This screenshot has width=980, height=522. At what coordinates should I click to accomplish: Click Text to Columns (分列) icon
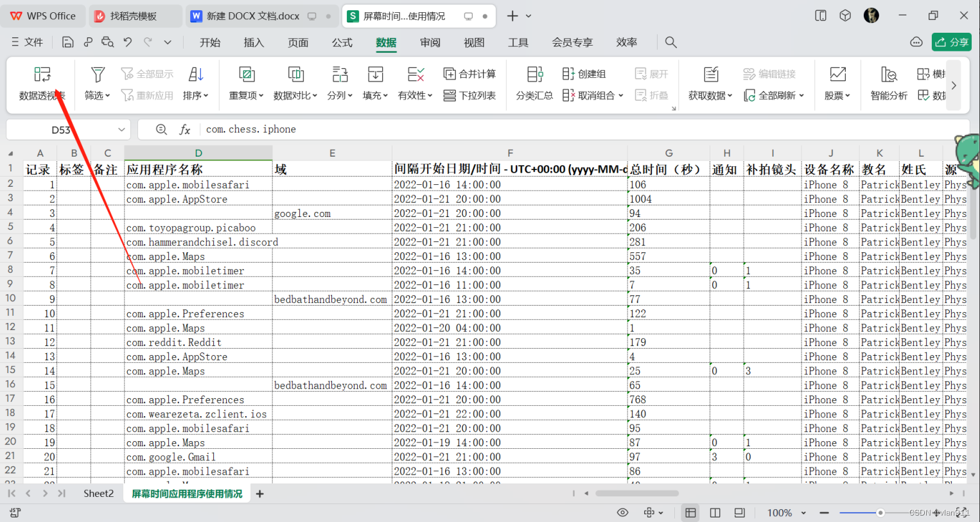tap(340, 74)
